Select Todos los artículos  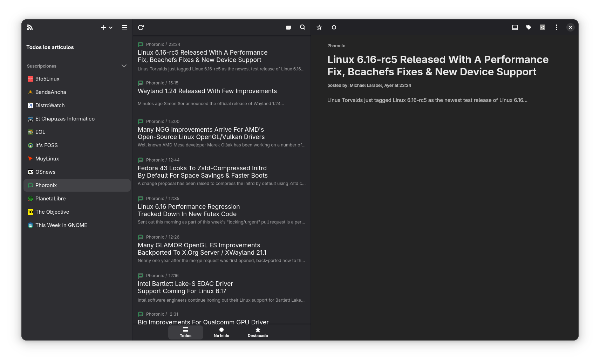click(77, 47)
